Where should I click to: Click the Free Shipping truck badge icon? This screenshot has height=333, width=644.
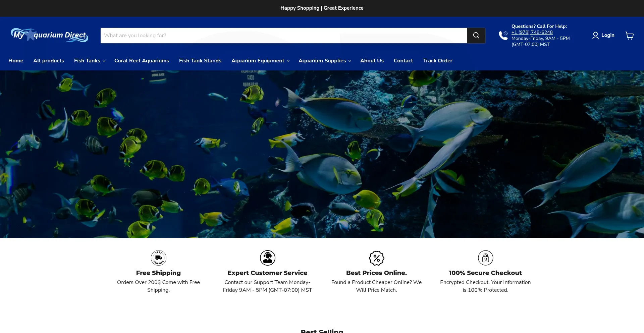coord(158,258)
